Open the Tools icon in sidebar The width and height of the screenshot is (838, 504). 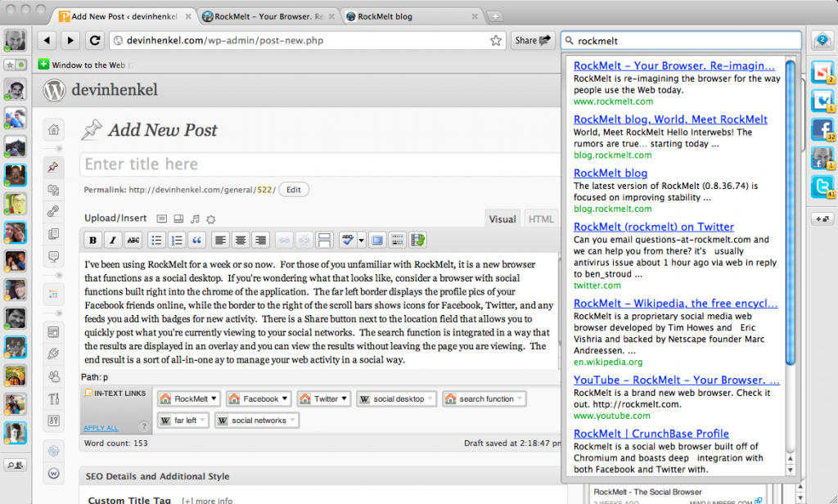click(x=53, y=398)
